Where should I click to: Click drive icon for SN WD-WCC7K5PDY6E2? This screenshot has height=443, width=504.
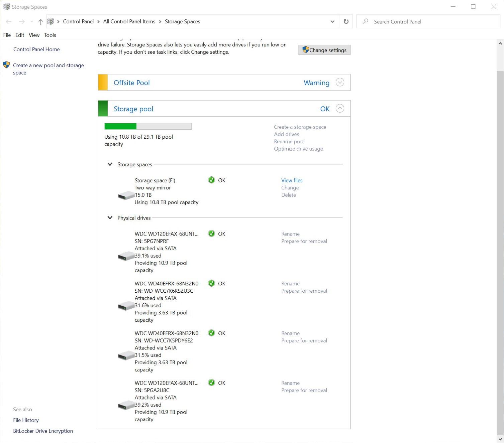click(x=126, y=355)
